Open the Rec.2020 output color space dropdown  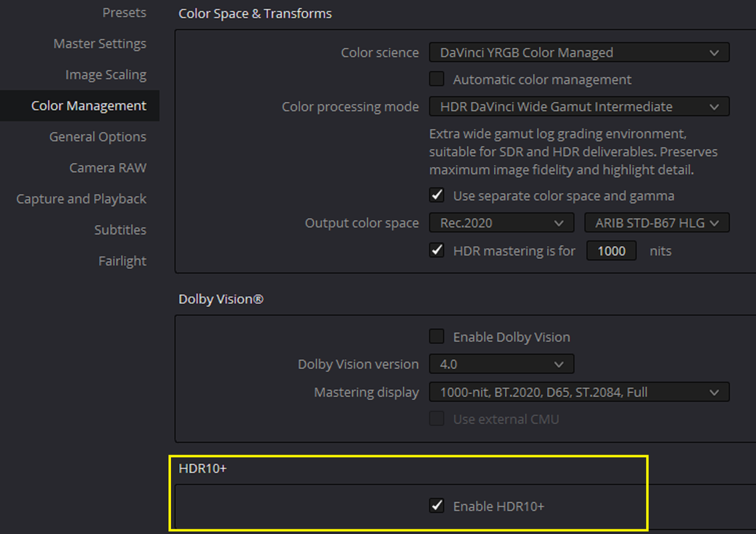tap(502, 223)
